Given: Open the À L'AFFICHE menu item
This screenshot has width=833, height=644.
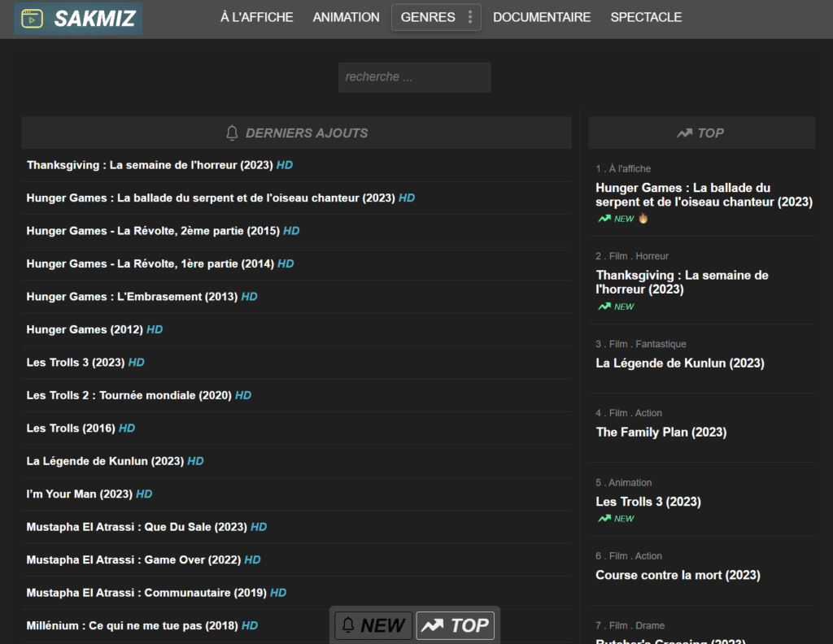Looking at the screenshot, I should point(256,17).
